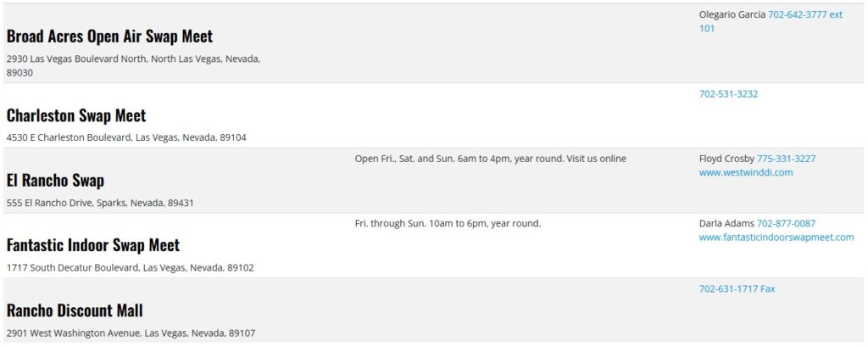Click the Fri. through Sun. 10am to 6pm hours text
The width and height of the screenshot is (868, 347).
coord(448,223)
